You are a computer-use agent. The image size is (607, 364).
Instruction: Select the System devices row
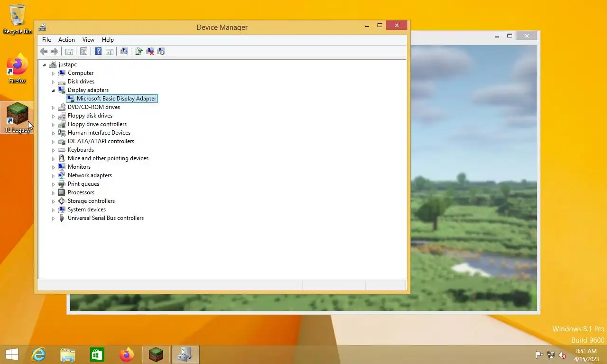[x=86, y=209]
